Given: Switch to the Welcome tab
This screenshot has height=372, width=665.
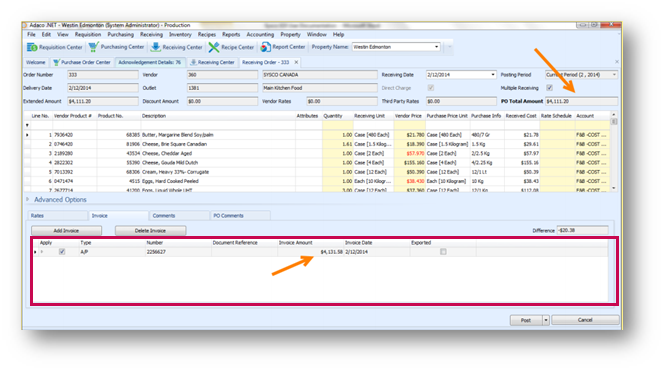Looking at the screenshot, I should click(36, 62).
